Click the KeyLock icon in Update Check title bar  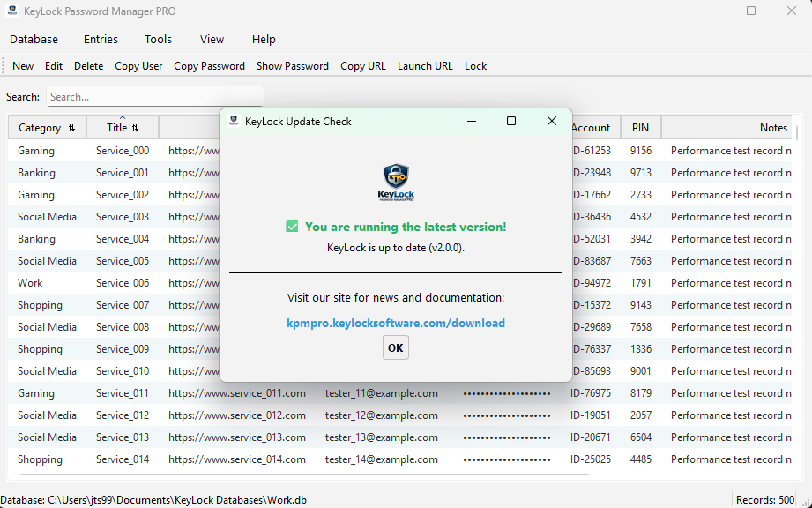point(234,121)
